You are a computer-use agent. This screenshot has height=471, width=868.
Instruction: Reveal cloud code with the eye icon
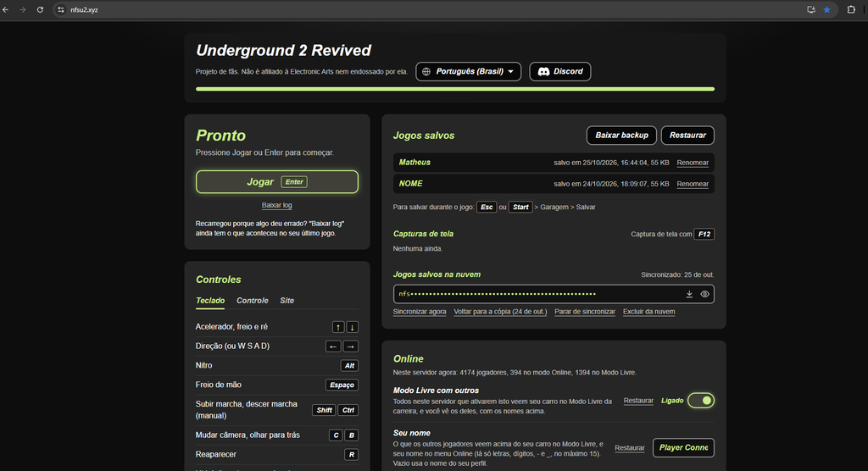coord(704,294)
